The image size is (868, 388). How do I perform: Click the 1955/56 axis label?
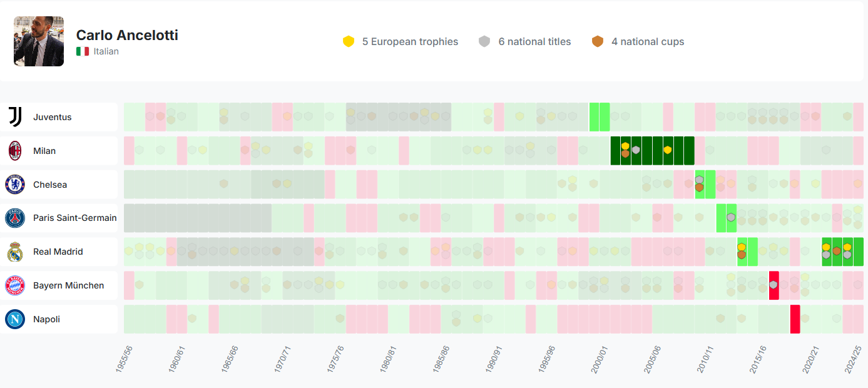click(x=125, y=359)
